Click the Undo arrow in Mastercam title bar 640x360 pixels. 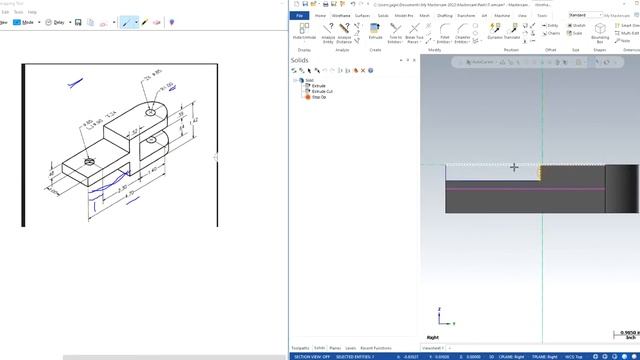pyautogui.click(x=353, y=4)
